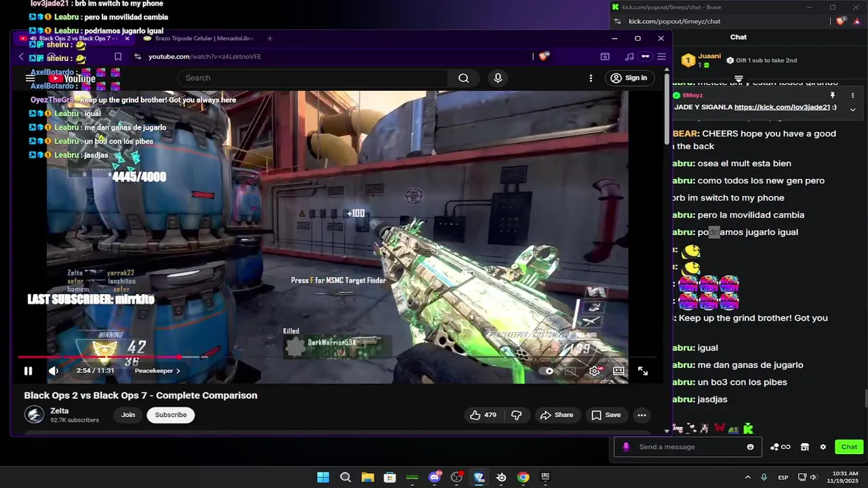Click the Join membership button

[128, 415]
